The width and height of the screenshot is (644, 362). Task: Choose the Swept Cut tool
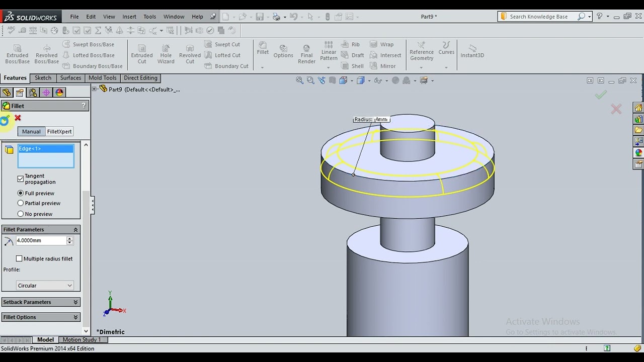222,44
